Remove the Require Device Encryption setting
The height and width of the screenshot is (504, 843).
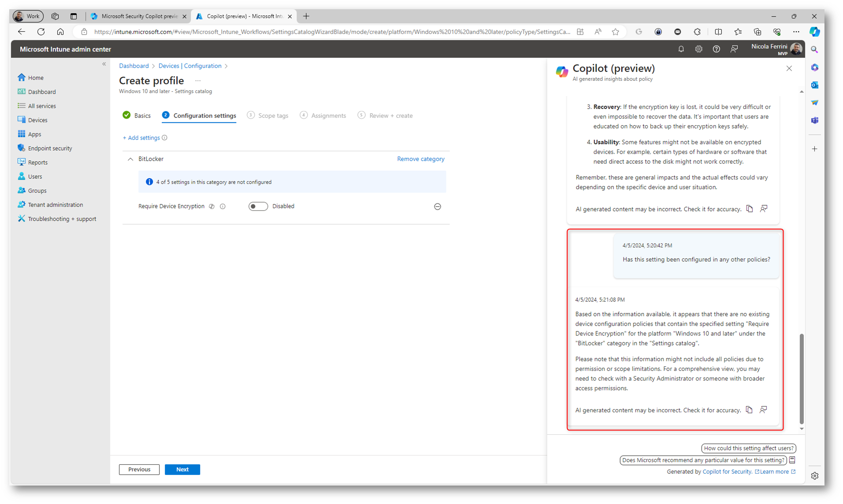pyautogui.click(x=437, y=206)
